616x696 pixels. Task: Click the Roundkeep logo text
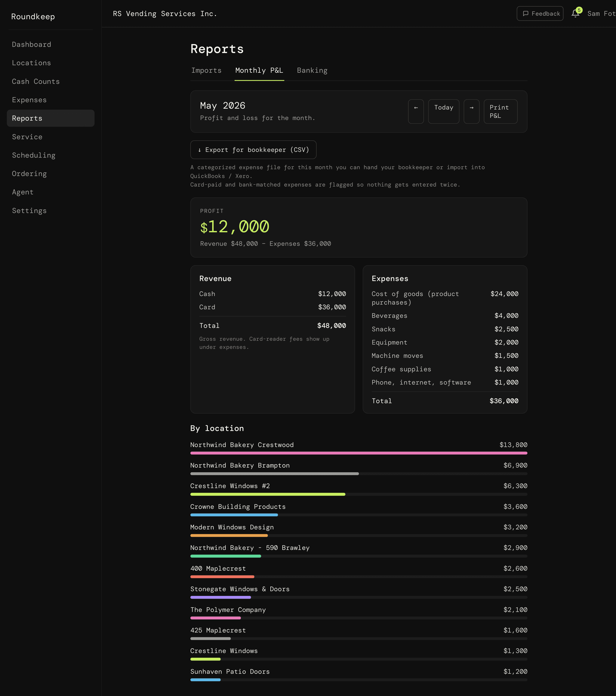coord(33,17)
